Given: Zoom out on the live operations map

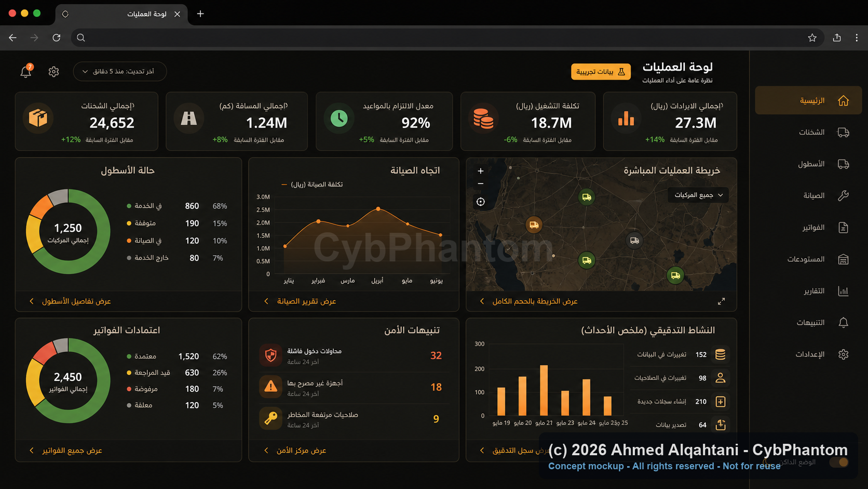Looking at the screenshot, I should (x=481, y=183).
